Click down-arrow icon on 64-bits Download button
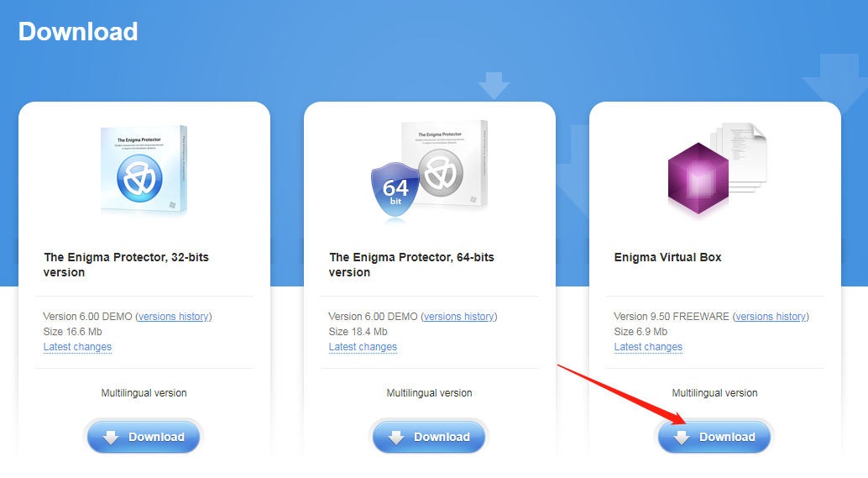 pyautogui.click(x=396, y=438)
